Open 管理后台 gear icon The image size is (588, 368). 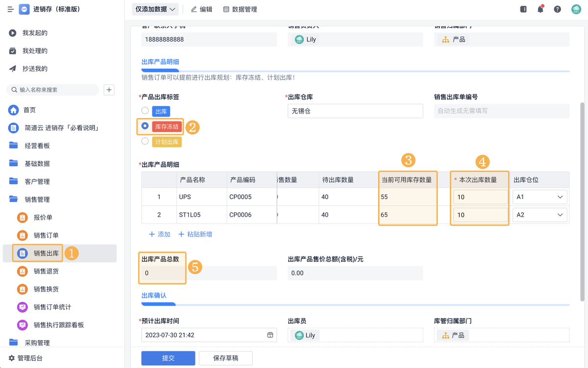pos(12,358)
